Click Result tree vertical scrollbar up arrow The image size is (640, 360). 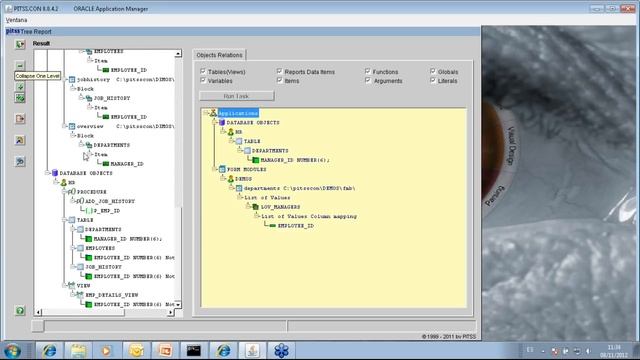coord(178,54)
